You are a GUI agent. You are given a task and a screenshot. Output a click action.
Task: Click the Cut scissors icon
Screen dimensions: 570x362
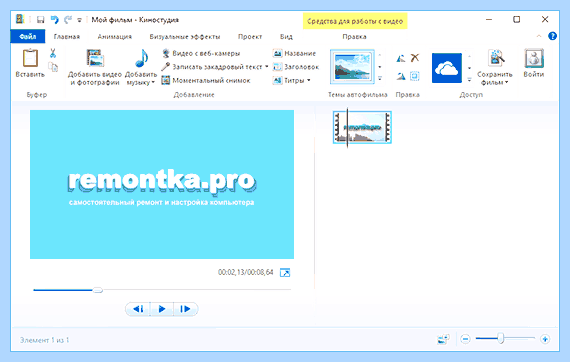[x=53, y=53]
